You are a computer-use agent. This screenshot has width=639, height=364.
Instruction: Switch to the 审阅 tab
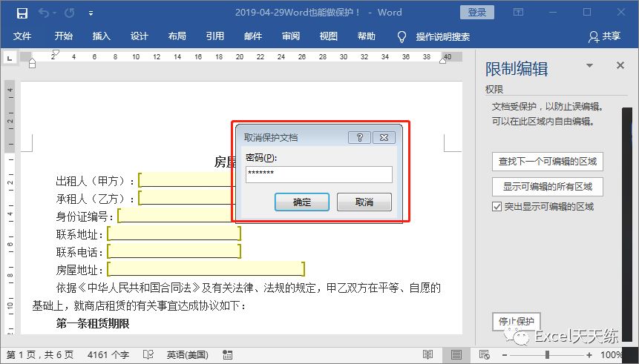[291, 36]
